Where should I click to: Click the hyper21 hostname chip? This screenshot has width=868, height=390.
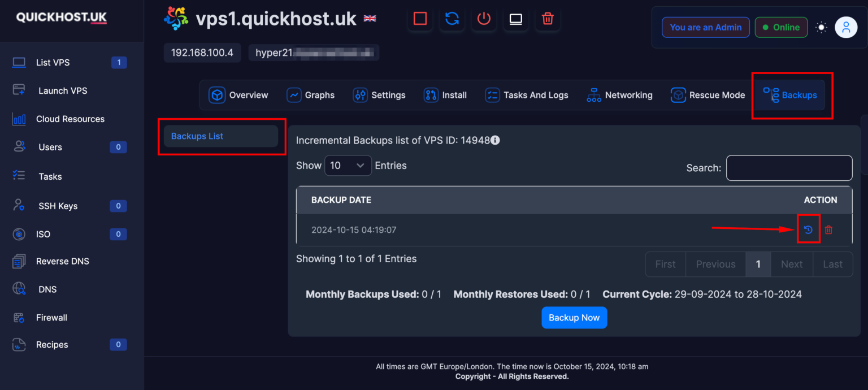pos(314,53)
